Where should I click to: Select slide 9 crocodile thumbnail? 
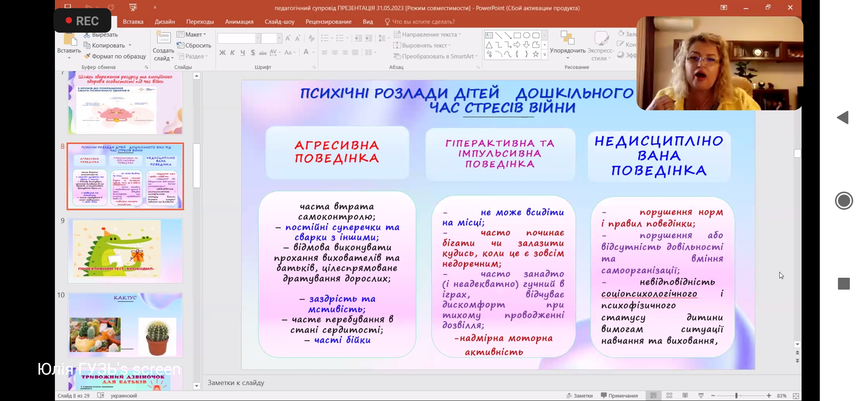tap(125, 251)
